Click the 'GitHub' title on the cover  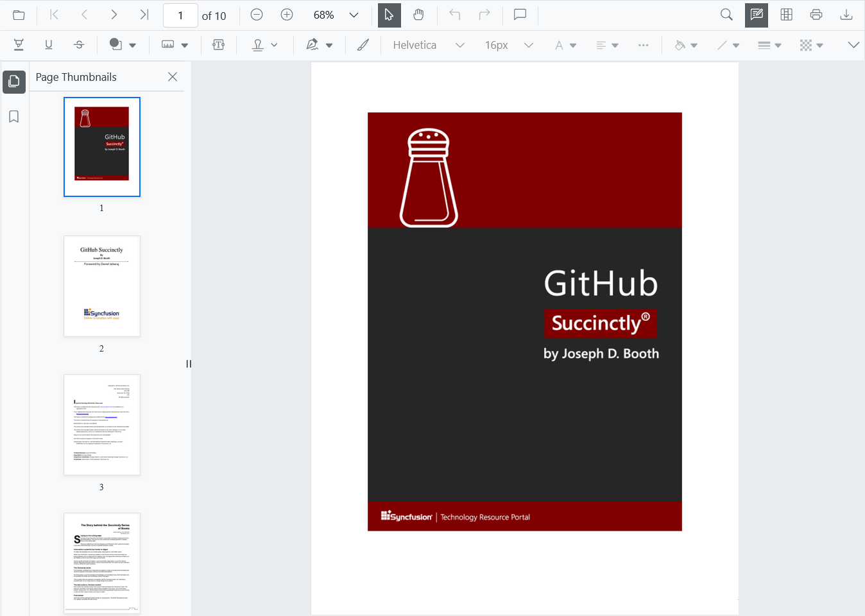[x=601, y=284]
